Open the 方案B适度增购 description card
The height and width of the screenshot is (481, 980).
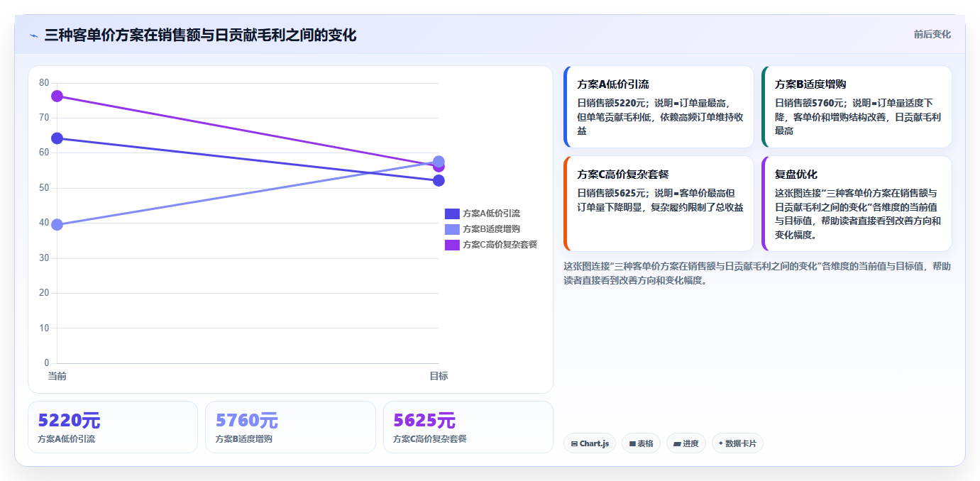857,107
